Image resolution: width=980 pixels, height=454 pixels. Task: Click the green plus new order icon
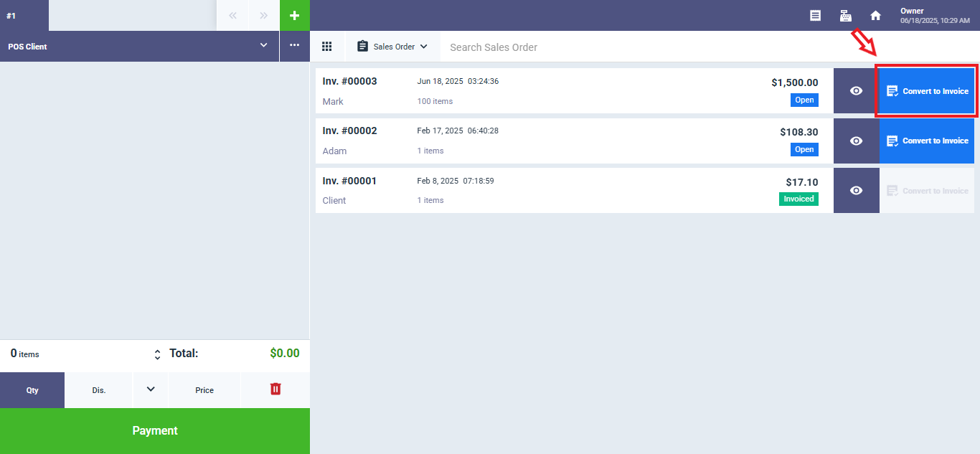click(294, 15)
